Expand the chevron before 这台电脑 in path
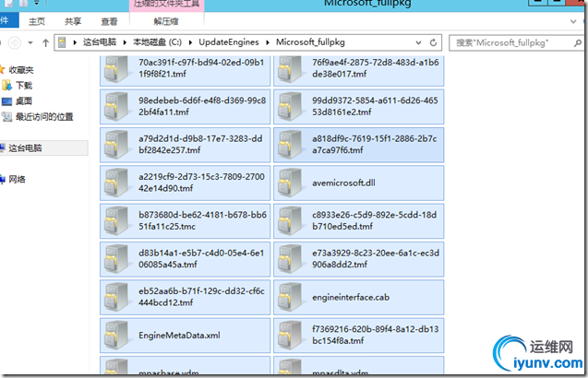588x378 pixels. (75, 42)
